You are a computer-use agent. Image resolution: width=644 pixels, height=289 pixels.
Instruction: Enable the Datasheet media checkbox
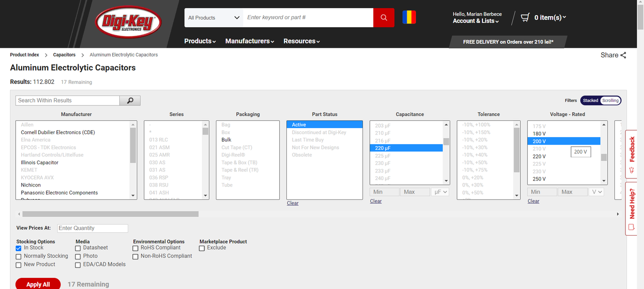[78, 248]
